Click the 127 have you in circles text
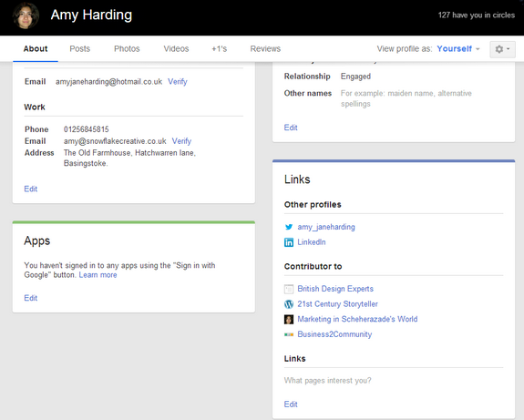The image size is (524, 420). 477,15
